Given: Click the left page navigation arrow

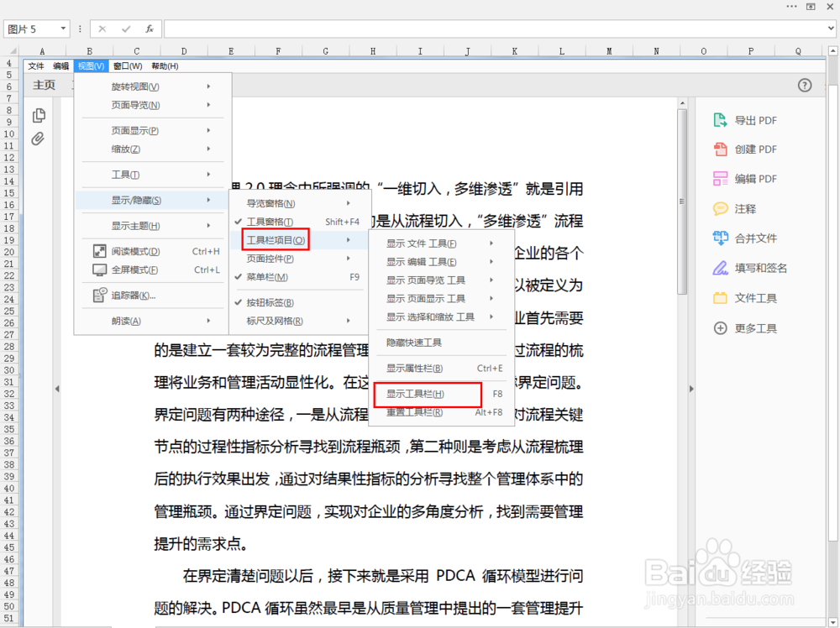Looking at the screenshot, I should coord(56,389).
